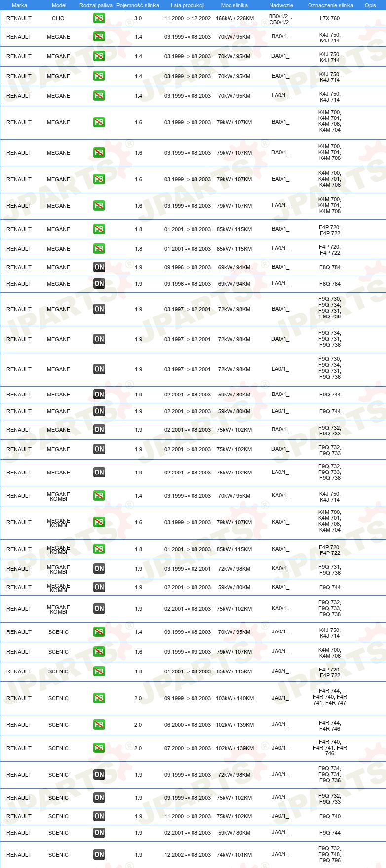Select engine code F9Q 740

point(330,816)
